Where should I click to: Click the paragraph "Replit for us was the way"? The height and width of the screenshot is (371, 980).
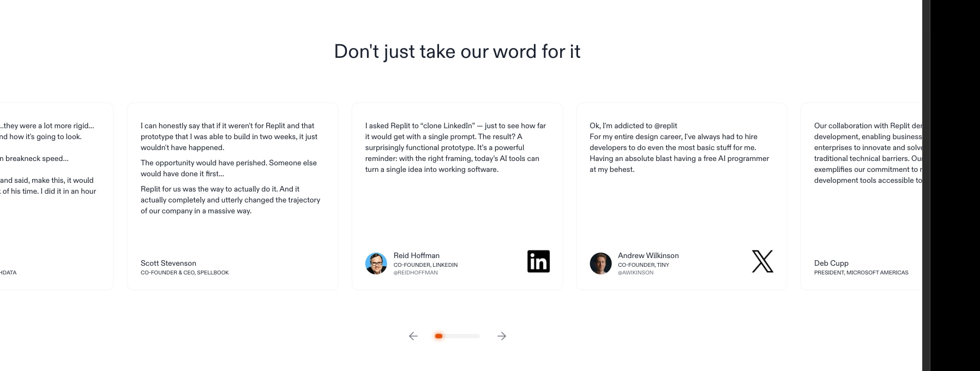pos(230,200)
